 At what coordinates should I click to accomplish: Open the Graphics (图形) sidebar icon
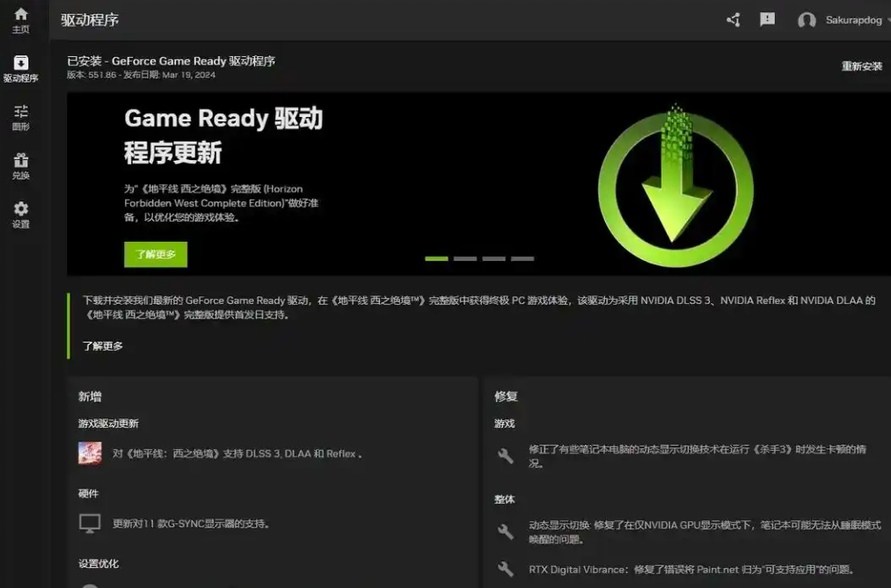(21, 118)
